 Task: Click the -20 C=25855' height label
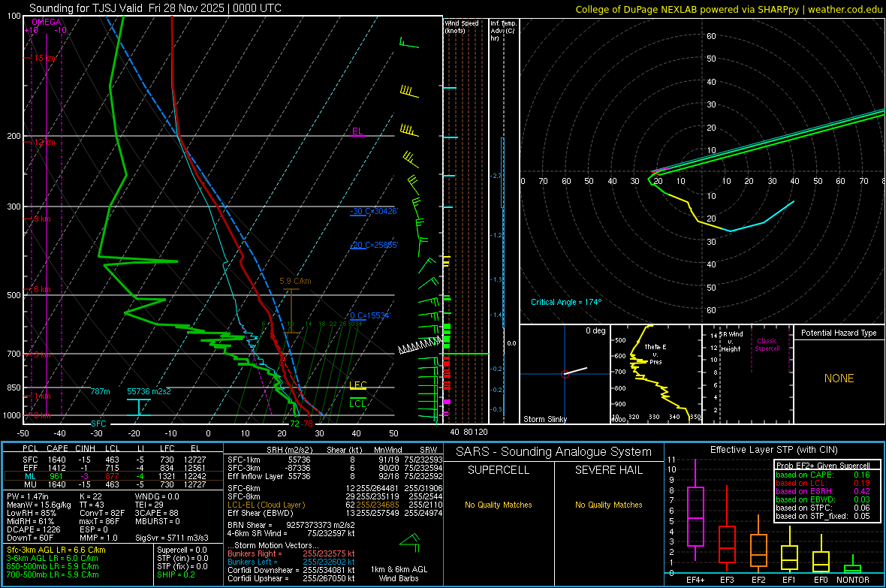click(x=374, y=245)
